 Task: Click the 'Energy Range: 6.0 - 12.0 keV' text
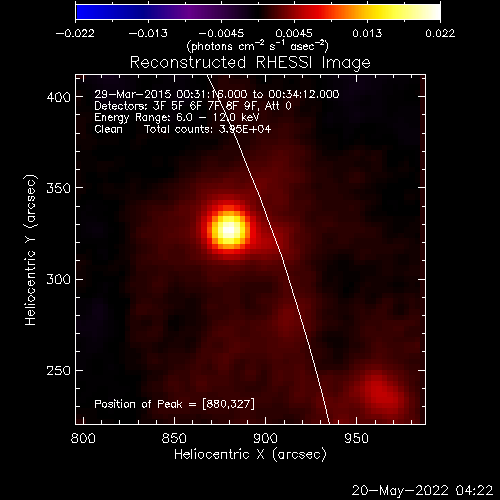pos(177,118)
